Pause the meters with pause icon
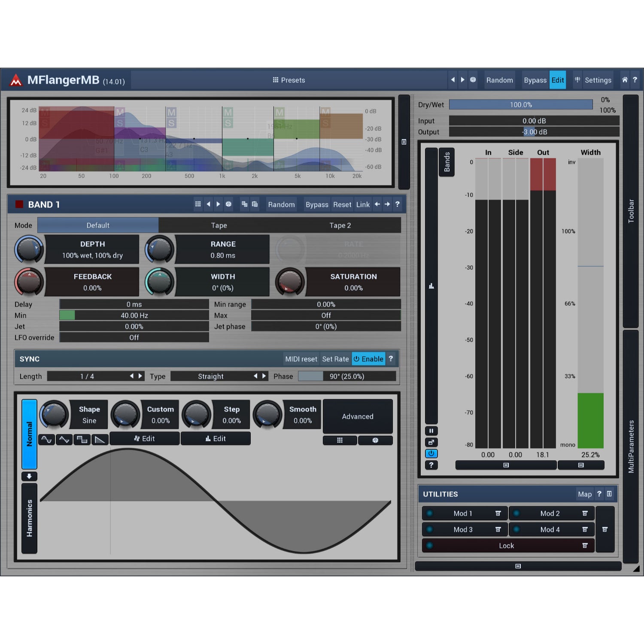The image size is (644, 644). point(431,431)
